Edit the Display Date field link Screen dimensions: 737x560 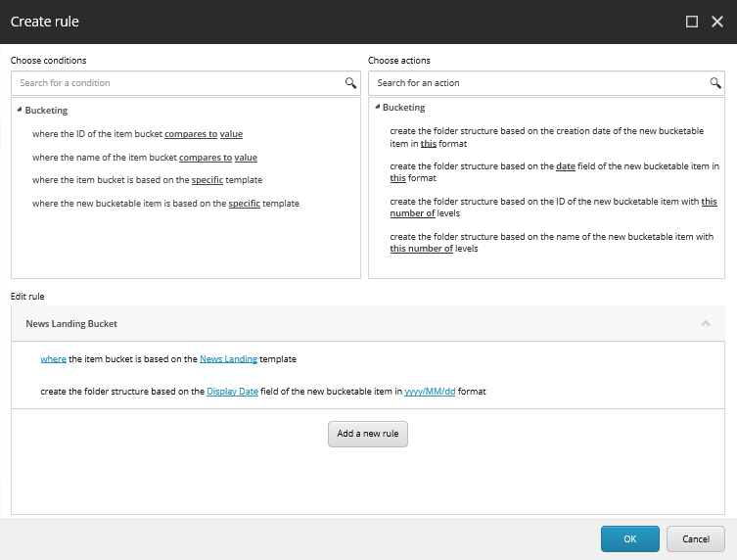tap(232, 392)
